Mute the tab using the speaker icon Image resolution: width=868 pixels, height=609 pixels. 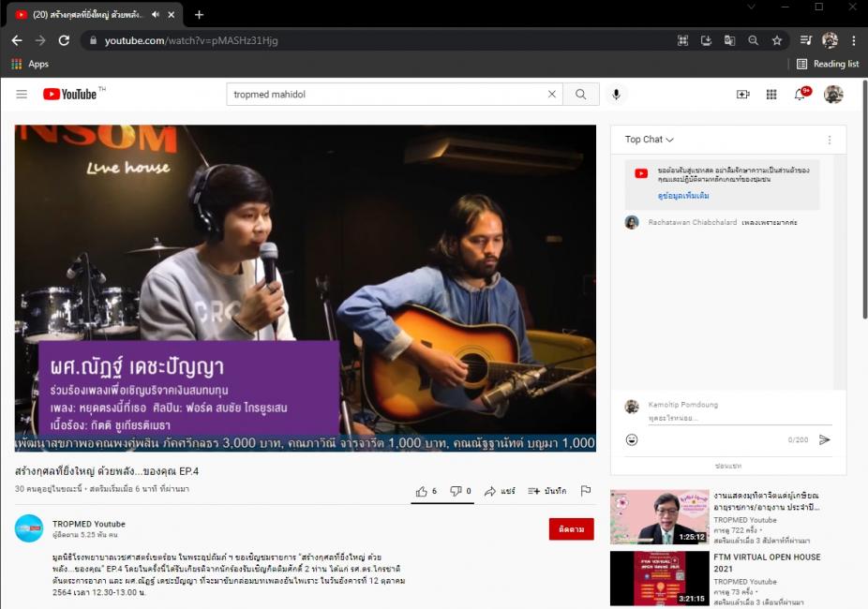[x=156, y=14]
